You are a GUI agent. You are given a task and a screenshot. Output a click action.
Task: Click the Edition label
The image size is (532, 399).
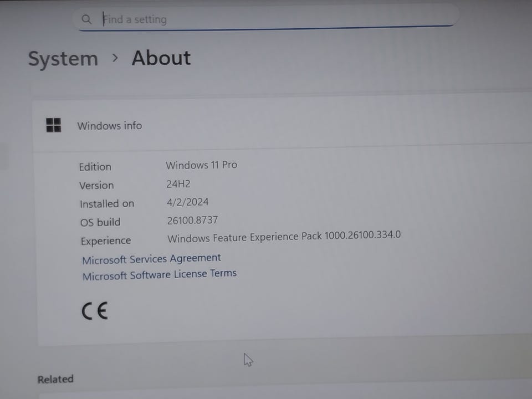(x=95, y=167)
